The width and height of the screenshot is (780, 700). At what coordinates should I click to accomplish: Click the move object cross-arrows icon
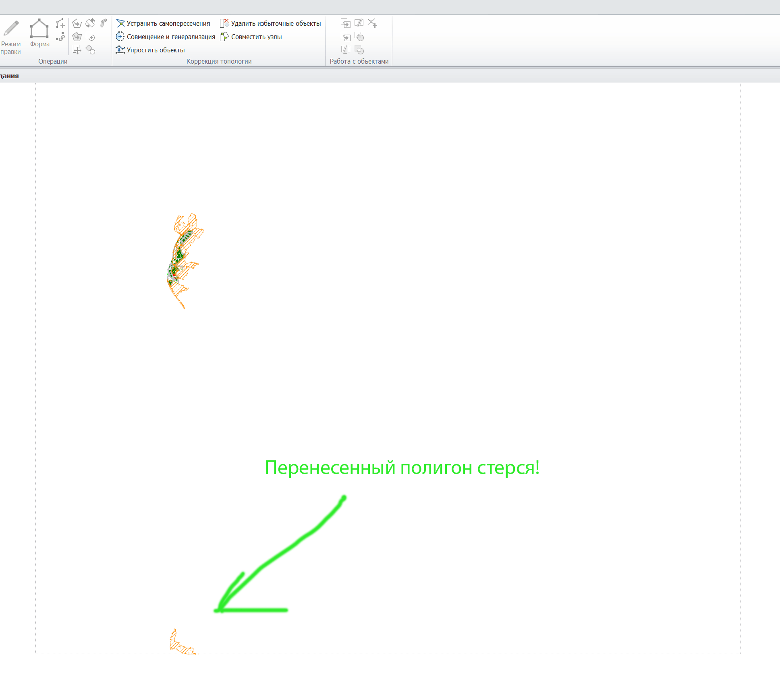tap(77, 50)
